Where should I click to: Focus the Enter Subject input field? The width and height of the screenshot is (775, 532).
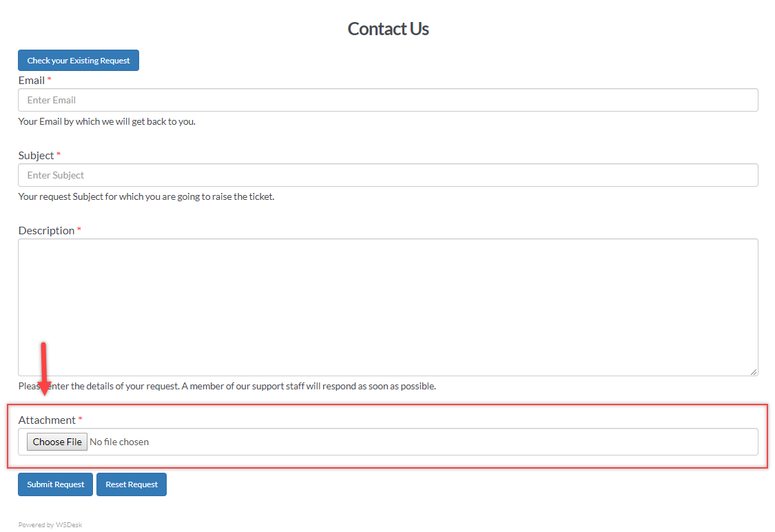[x=388, y=175]
